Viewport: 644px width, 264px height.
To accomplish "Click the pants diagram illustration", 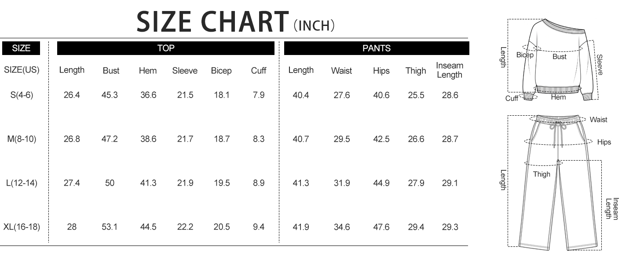I will point(559,182).
